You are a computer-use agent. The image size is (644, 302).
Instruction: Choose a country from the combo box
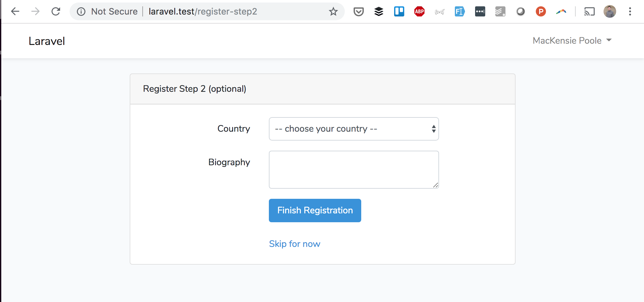[x=354, y=129]
